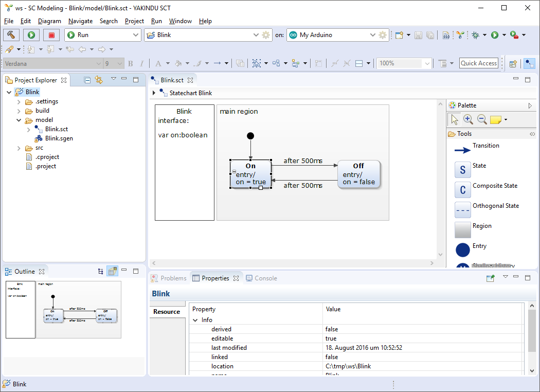Launch the green Run button in toolbar

[x=30, y=34]
